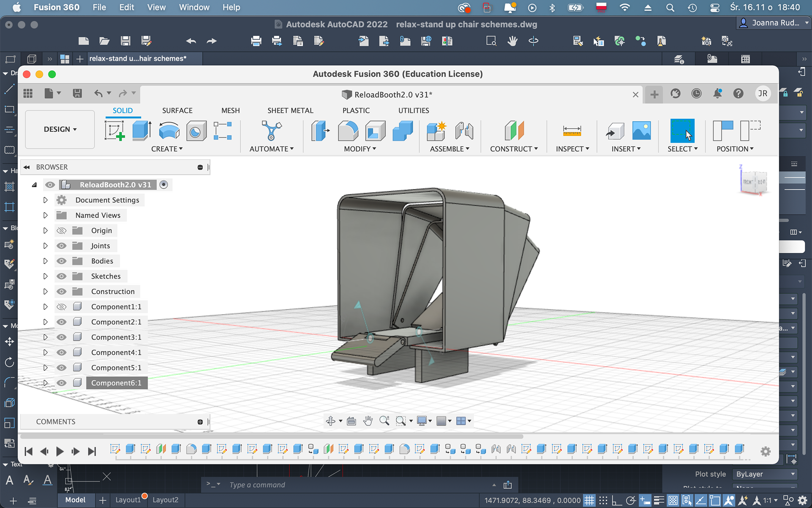Click the viewport Orbit tool icon

tap(331, 421)
